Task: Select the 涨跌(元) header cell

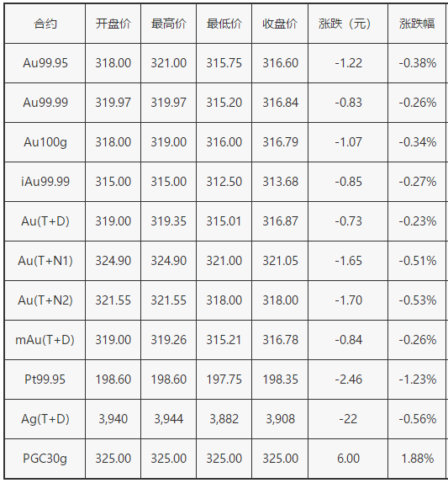Action: 348,24
